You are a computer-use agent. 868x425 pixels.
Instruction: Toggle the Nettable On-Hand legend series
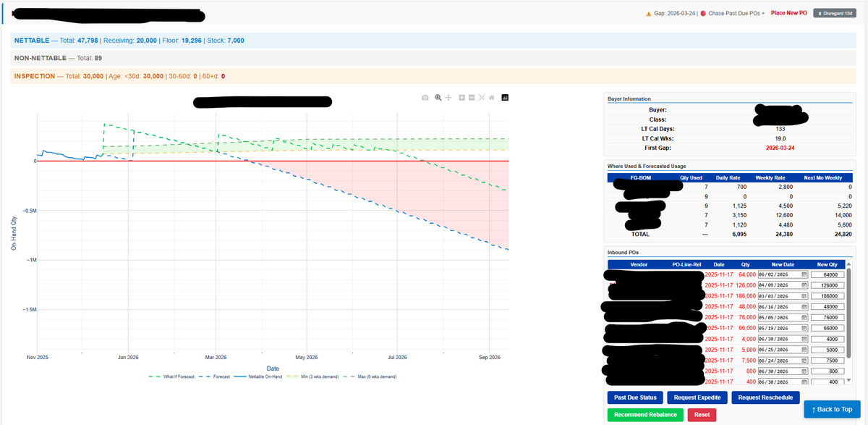tap(259, 377)
